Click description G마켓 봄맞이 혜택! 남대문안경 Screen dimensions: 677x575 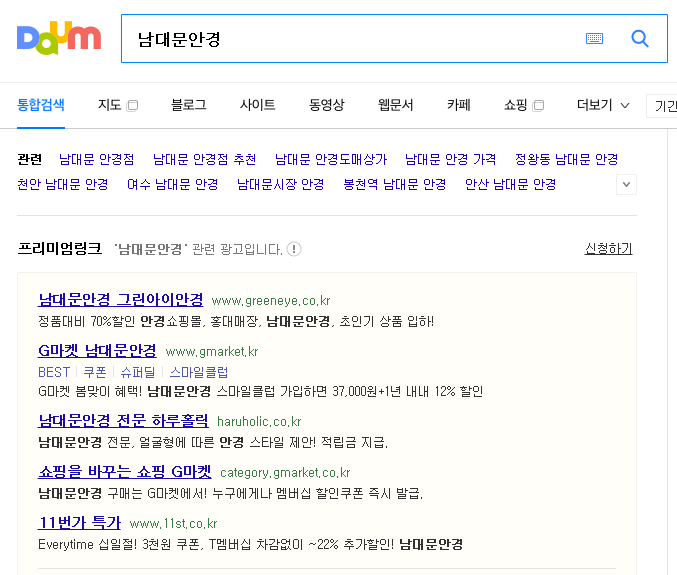(x=124, y=392)
